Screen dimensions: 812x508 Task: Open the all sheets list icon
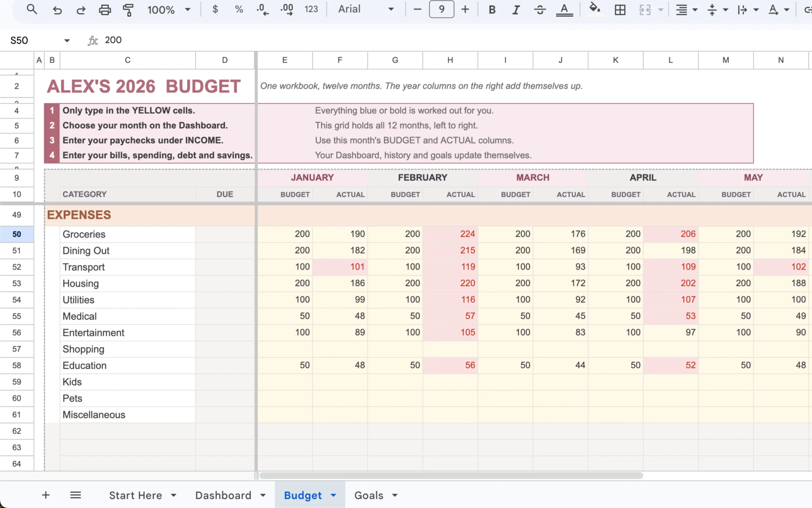click(x=75, y=495)
